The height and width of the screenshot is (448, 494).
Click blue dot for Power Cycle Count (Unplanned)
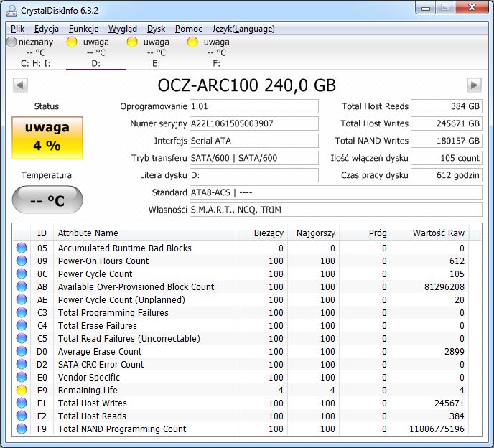pyautogui.click(x=22, y=299)
